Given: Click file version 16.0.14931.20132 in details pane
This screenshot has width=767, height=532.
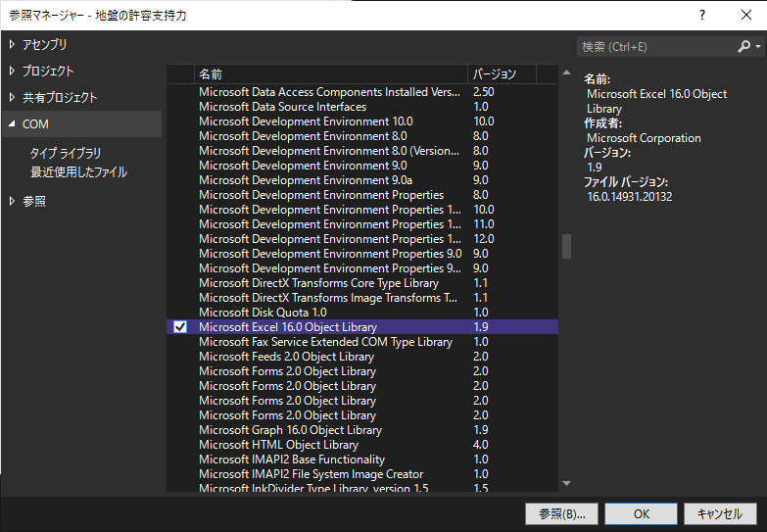Looking at the screenshot, I should [630, 196].
